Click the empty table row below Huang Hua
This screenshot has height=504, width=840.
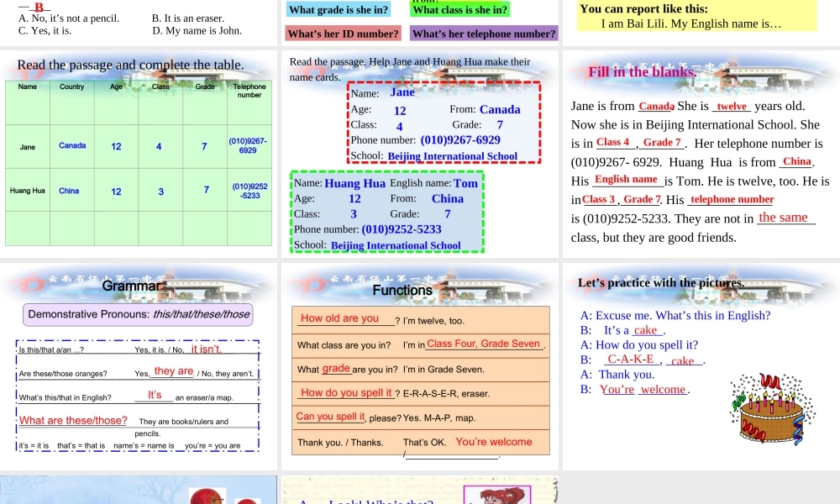[x=139, y=227]
